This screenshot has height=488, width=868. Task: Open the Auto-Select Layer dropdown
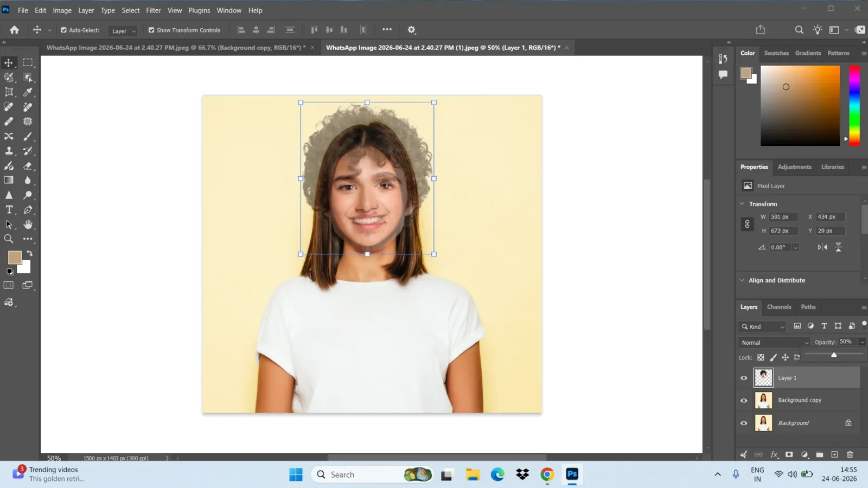click(123, 31)
